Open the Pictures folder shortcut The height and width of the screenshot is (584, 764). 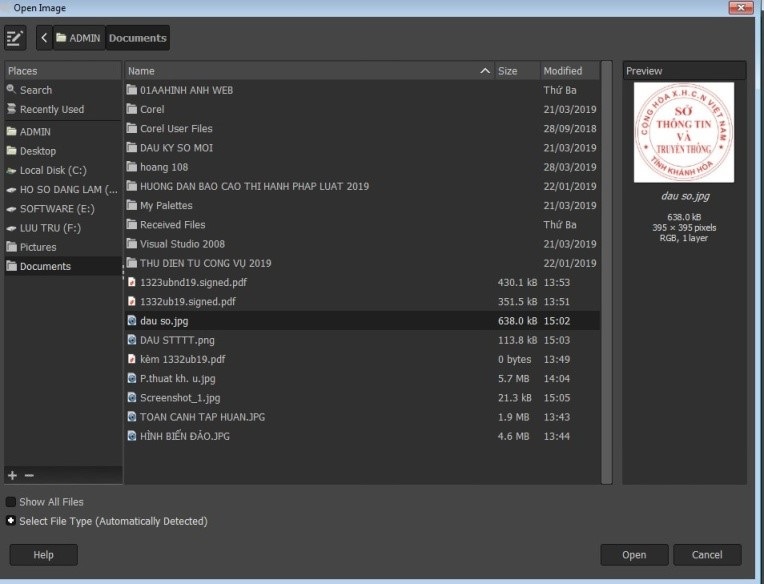click(x=38, y=247)
